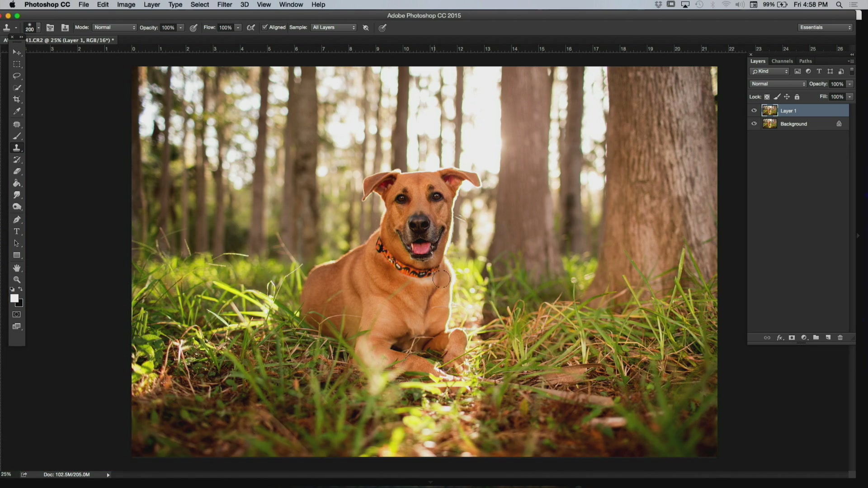
Task: Click the Delete layer trash icon
Action: (840, 338)
